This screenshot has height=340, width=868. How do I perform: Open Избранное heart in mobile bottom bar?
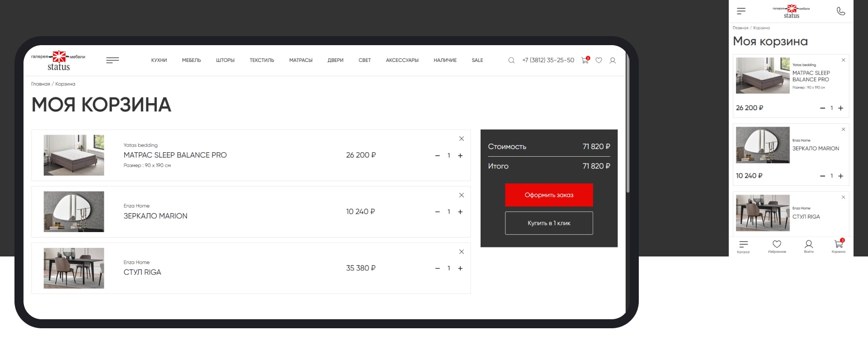777,247
